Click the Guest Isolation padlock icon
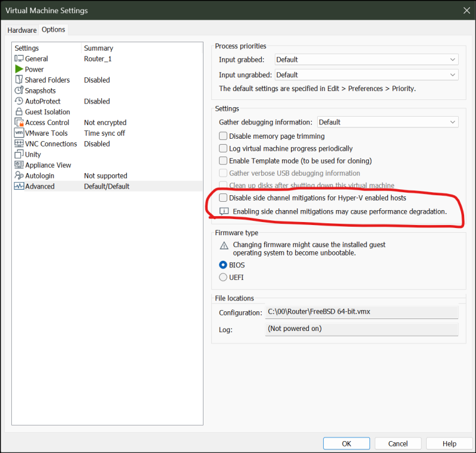Viewport: 476px width, 453px height. (19, 111)
